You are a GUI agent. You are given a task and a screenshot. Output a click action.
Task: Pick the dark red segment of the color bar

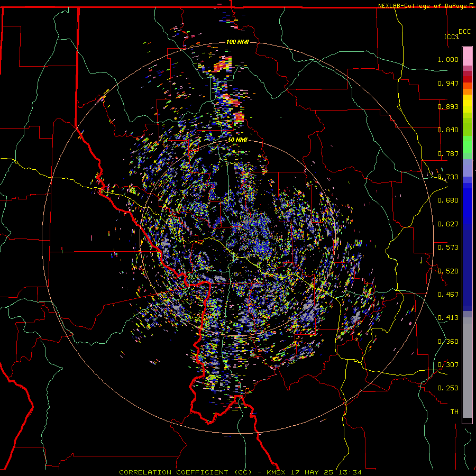click(467, 79)
